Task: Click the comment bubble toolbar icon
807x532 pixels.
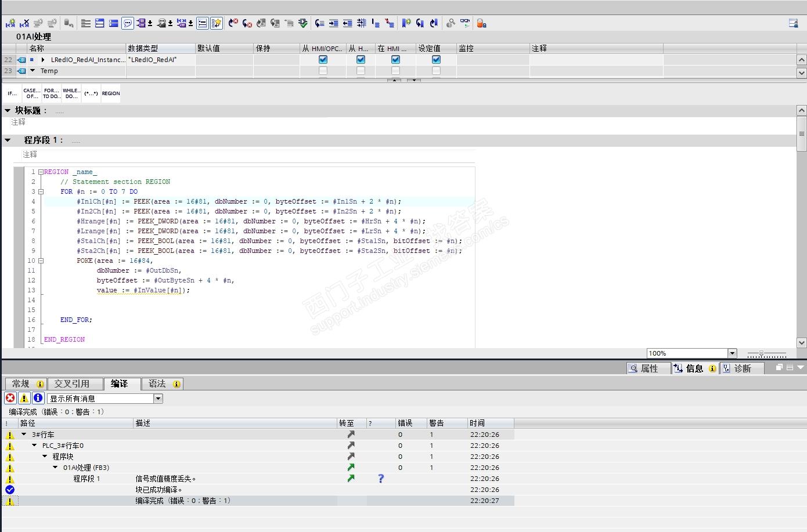Action: pos(127,23)
